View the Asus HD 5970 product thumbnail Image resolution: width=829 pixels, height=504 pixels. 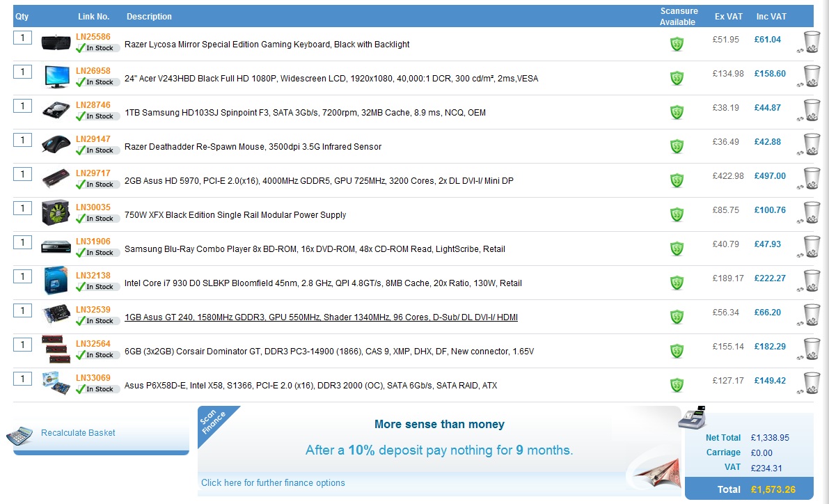click(x=56, y=179)
